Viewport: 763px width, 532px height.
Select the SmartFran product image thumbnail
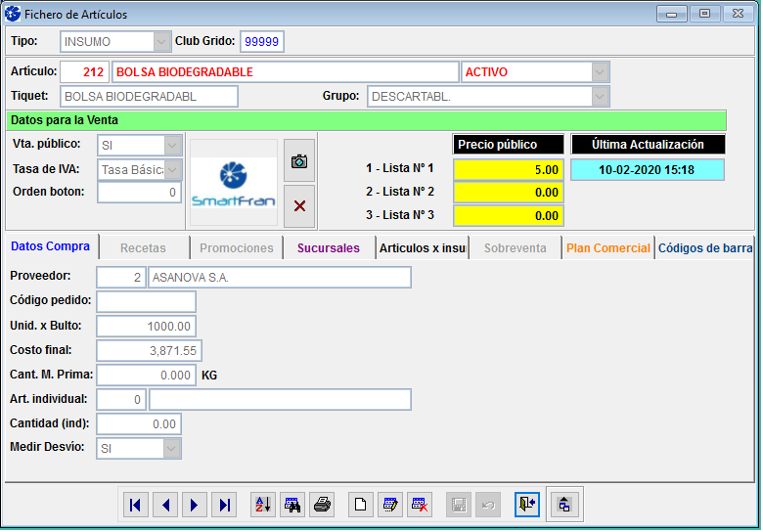pos(233,183)
